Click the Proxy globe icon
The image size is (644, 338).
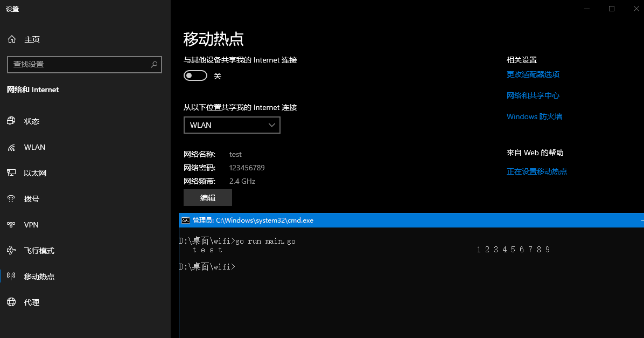[x=11, y=302]
